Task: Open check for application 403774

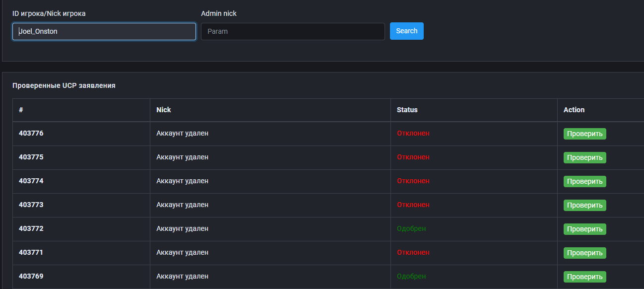Action: pyautogui.click(x=584, y=181)
